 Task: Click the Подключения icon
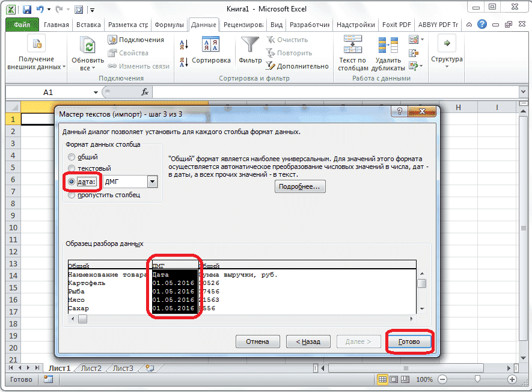113,38
